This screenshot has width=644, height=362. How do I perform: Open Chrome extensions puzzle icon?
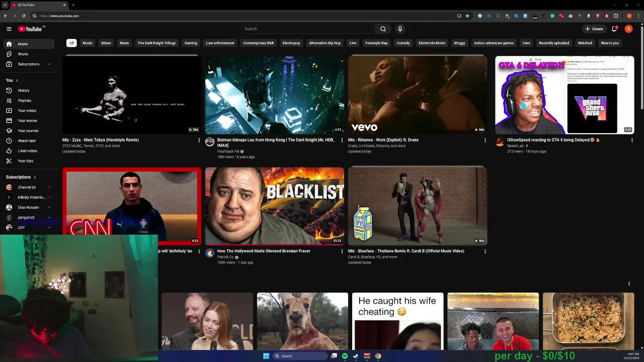(616, 16)
